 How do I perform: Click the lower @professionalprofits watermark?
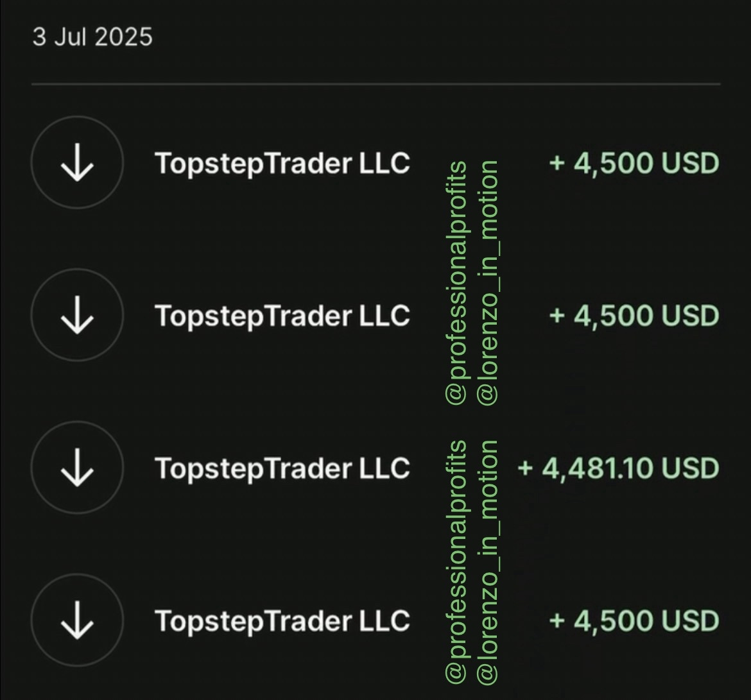pyautogui.click(x=456, y=561)
